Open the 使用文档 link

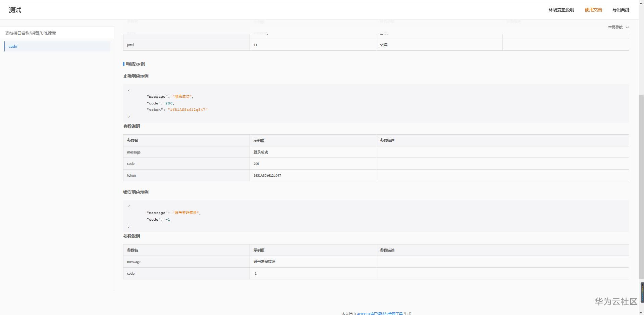click(x=593, y=10)
